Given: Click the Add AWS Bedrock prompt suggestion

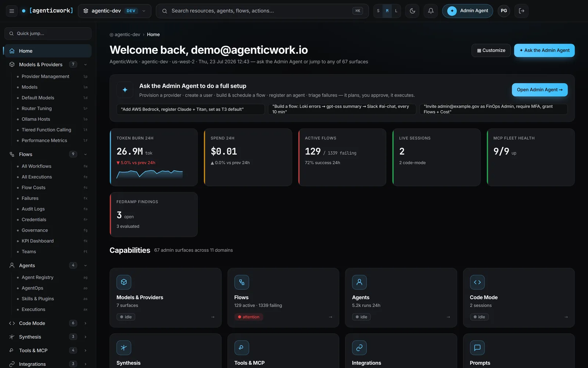Looking at the screenshot, I should 190,109.
